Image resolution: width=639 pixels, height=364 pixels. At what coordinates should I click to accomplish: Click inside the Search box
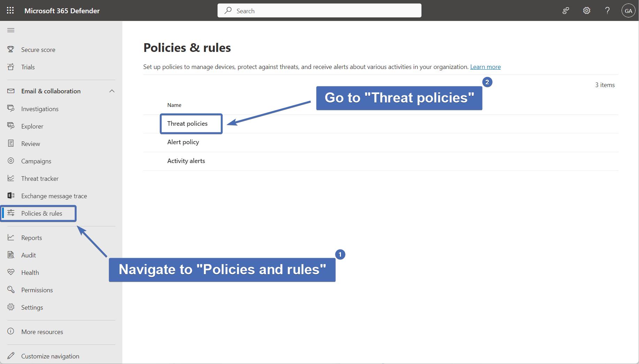coord(319,10)
